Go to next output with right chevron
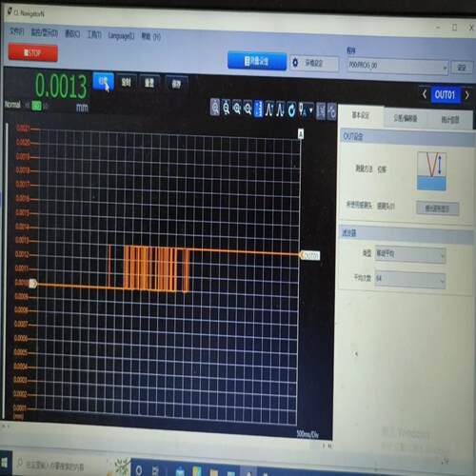The height and width of the screenshot is (476, 476). (x=467, y=95)
